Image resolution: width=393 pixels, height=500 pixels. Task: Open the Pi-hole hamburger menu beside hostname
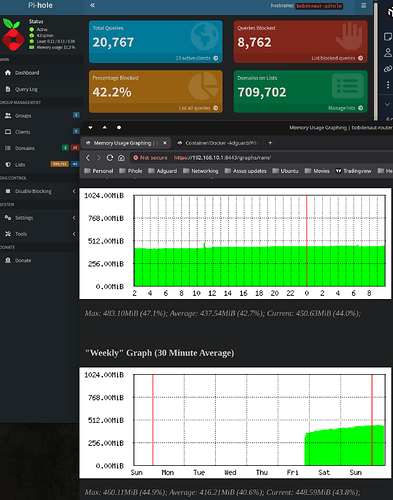(364, 5)
